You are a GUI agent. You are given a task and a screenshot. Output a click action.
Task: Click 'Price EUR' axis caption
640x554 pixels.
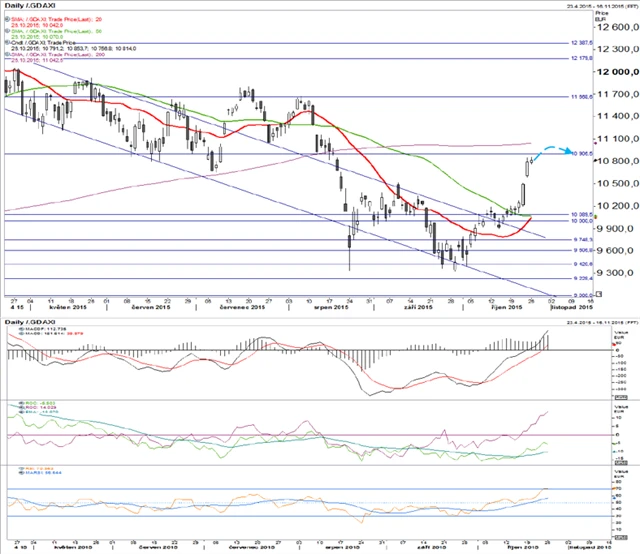pos(602,16)
